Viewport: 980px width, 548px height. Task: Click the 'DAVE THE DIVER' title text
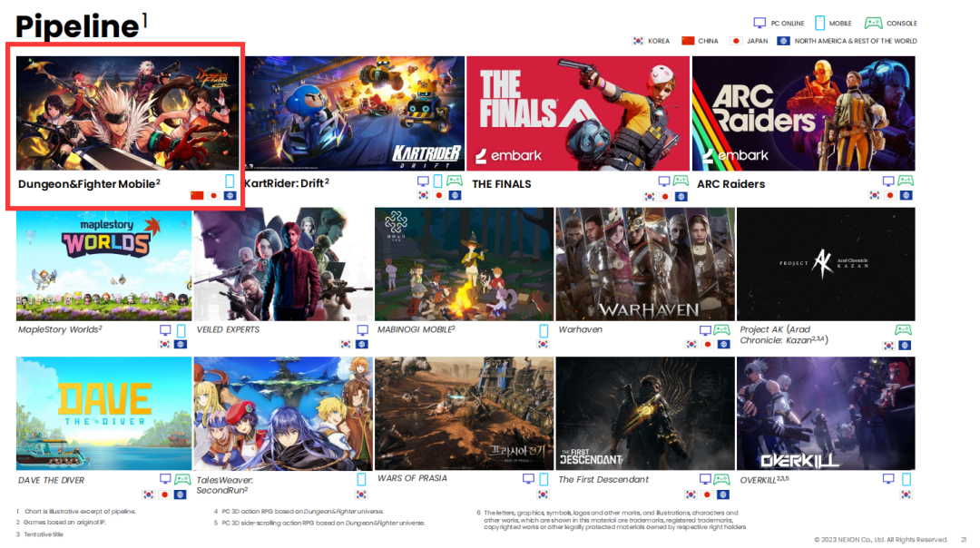point(51,480)
